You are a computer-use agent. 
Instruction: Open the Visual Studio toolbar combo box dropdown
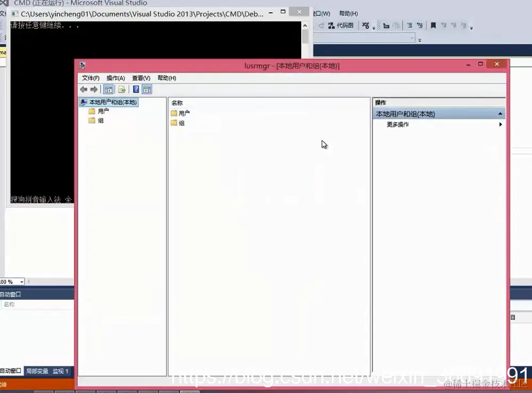[412, 38]
